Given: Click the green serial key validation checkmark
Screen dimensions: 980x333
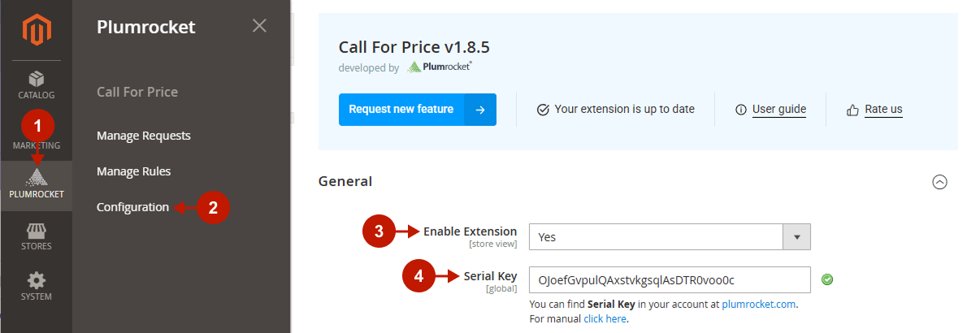Looking at the screenshot, I should (x=827, y=279).
